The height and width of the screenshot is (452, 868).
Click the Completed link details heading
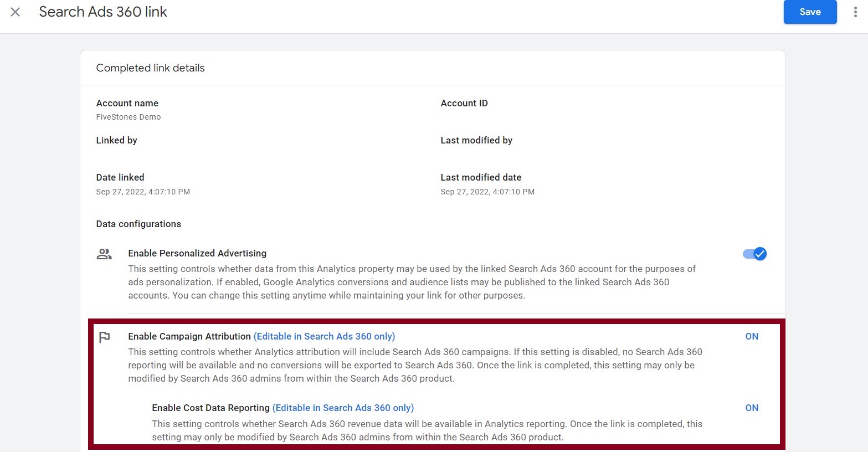click(151, 68)
